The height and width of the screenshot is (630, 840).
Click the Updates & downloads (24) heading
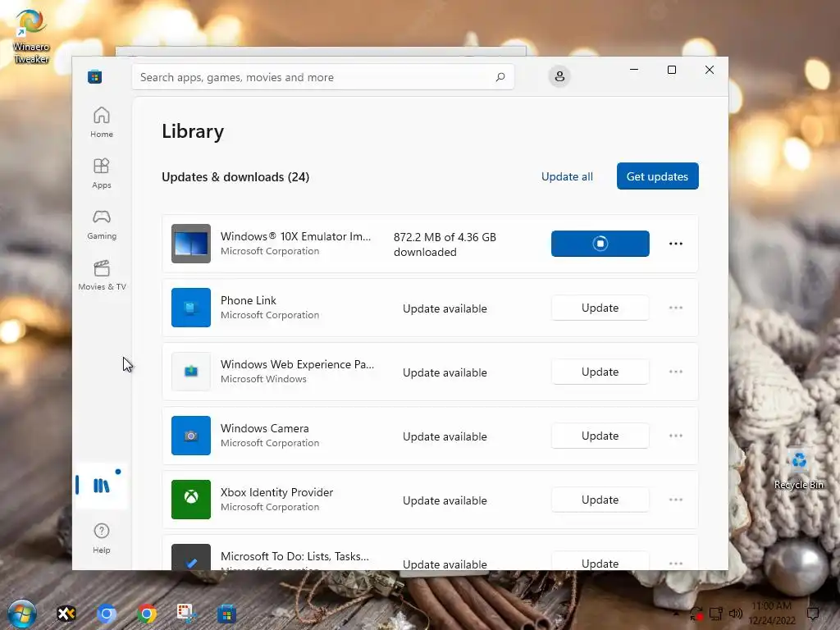(235, 177)
